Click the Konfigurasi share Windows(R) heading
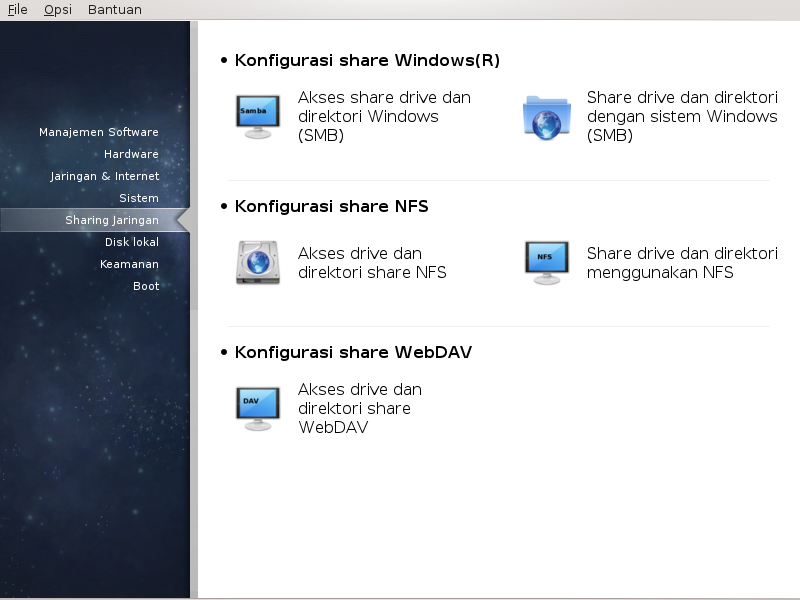Image resolution: width=800 pixels, height=600 pixels. point(367,60)
